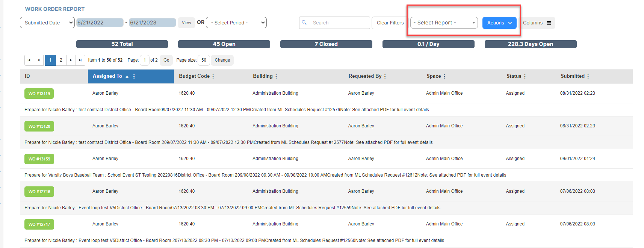Click the View button
644x248 pixels.
tap(186, 23)
